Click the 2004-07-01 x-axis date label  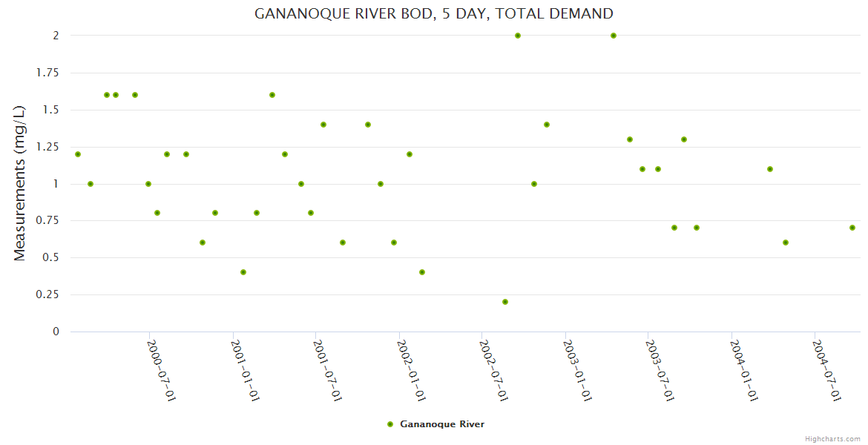point(826,371)
